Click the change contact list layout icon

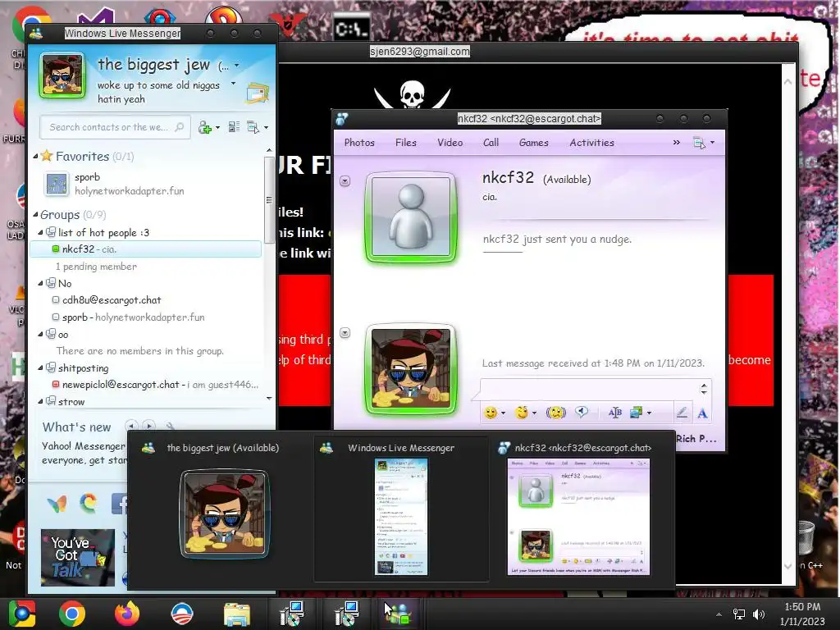234,127
